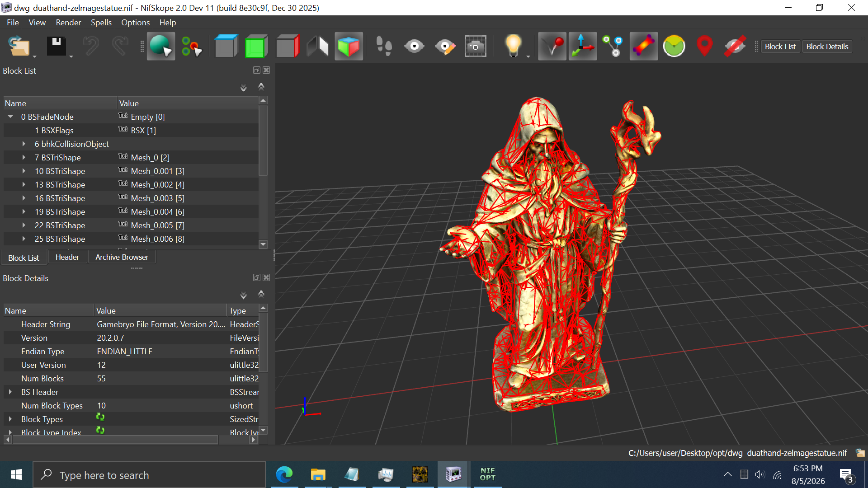The width and height of the screenshot is (868, 488).
Task: Open the windows taskbar NIF OPT app
Action: [x=487, y=474]
